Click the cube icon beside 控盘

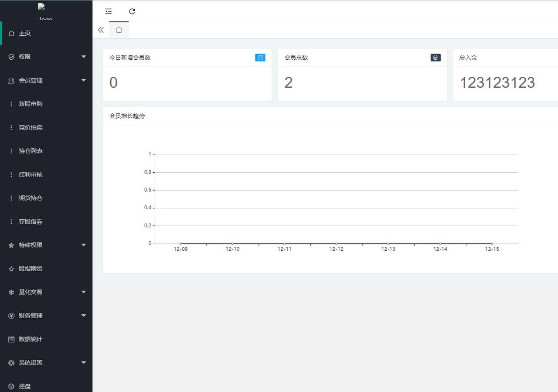[x=11, y=386]
